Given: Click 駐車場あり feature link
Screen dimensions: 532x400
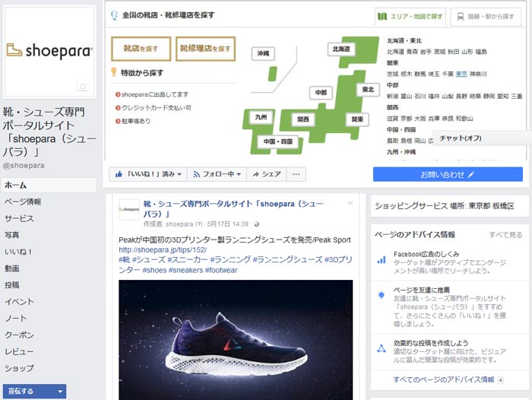Looking at the screenshot, I should [x=136, y=121].
